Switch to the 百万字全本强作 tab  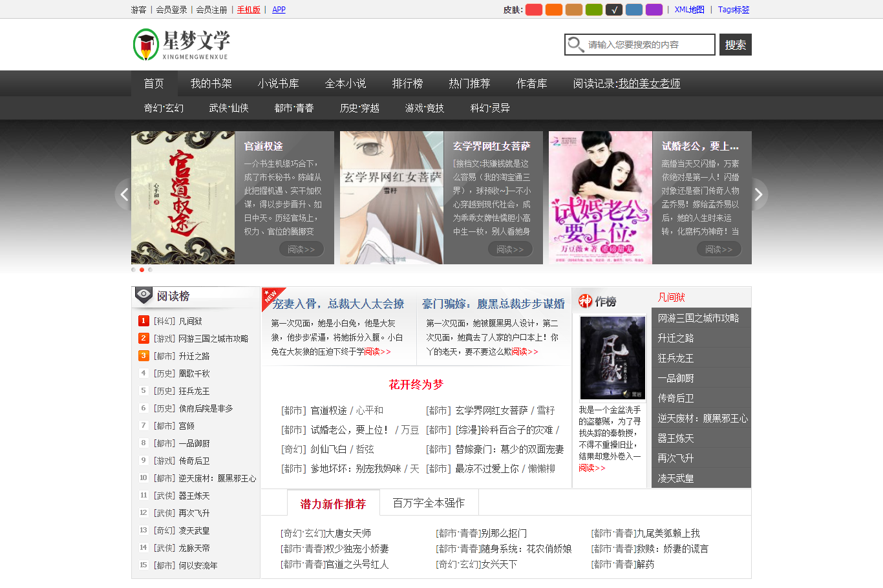pyautogui.click(x=429, y=503)
